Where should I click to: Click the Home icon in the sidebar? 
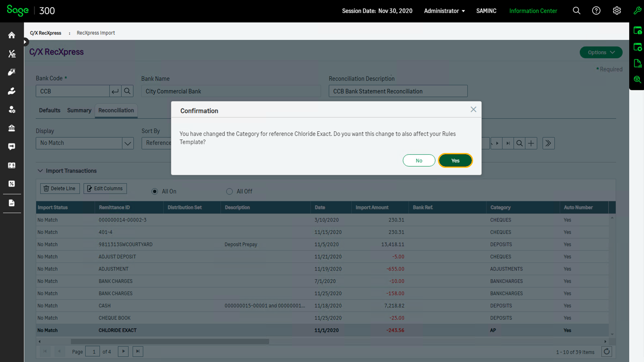12,35
